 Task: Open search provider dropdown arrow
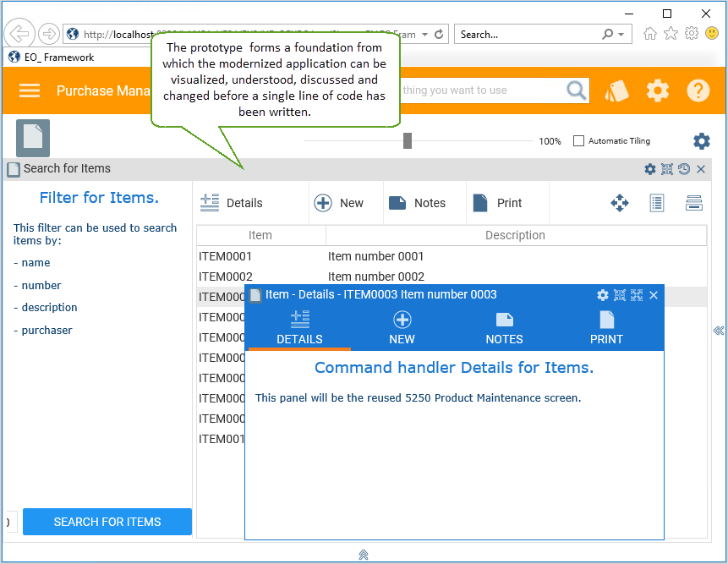click(x=621, y=35)
